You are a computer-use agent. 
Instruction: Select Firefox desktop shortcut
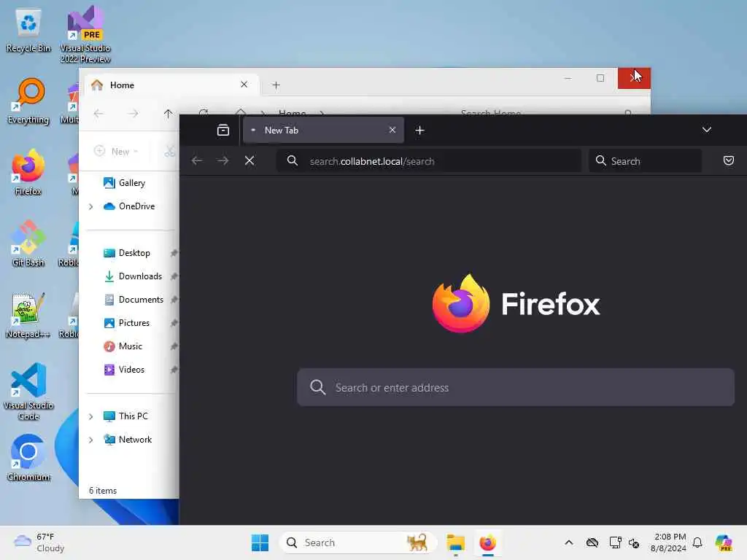point(28,172)
